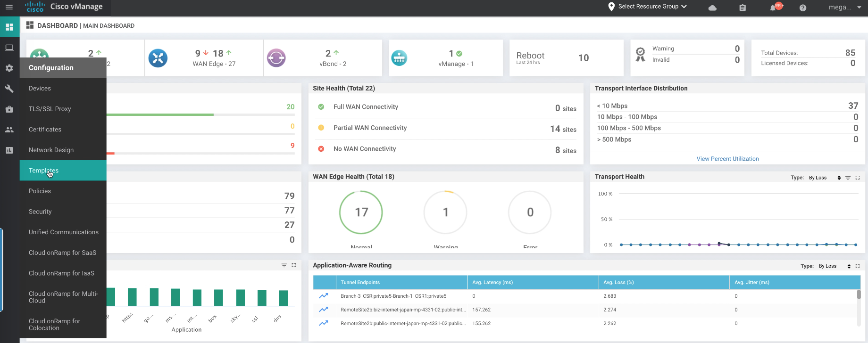868x343 pixels.
Task: Select Devices in Configuration menu
Action: pos(63,89)
